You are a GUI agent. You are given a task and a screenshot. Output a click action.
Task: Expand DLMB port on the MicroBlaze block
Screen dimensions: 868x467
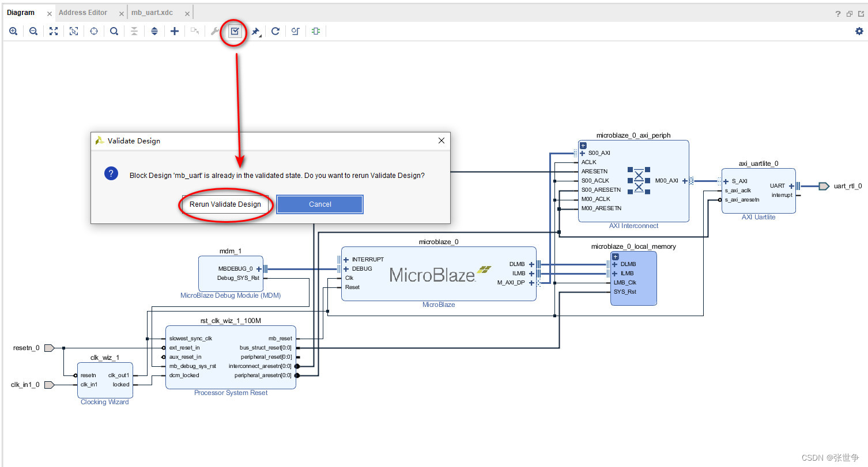[x=531, y=264]
